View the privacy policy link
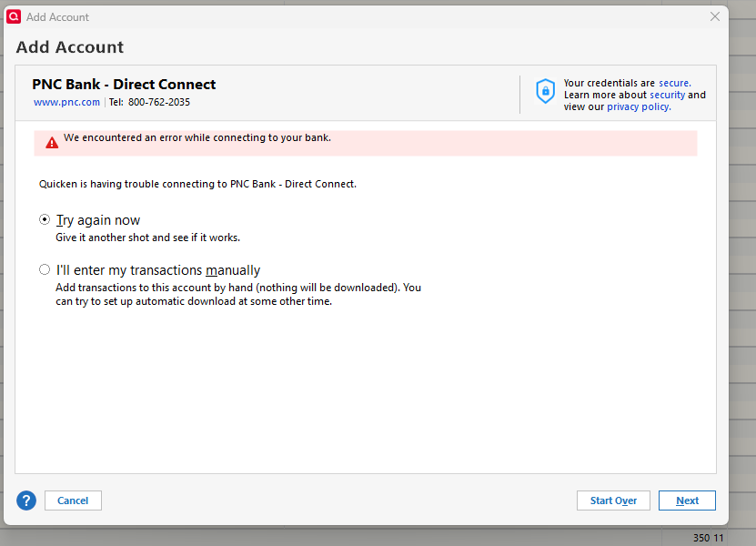 pyautogui.click(x=639, y=106)
